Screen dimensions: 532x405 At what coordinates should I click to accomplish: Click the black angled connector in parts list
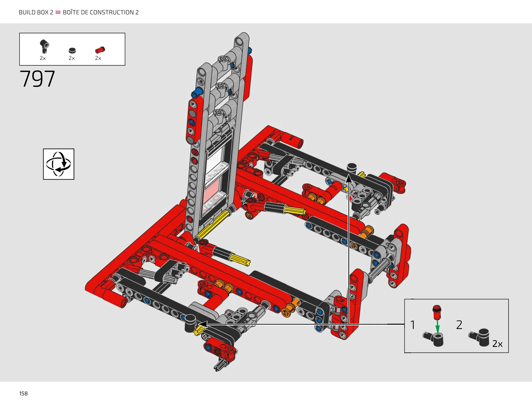44,46
